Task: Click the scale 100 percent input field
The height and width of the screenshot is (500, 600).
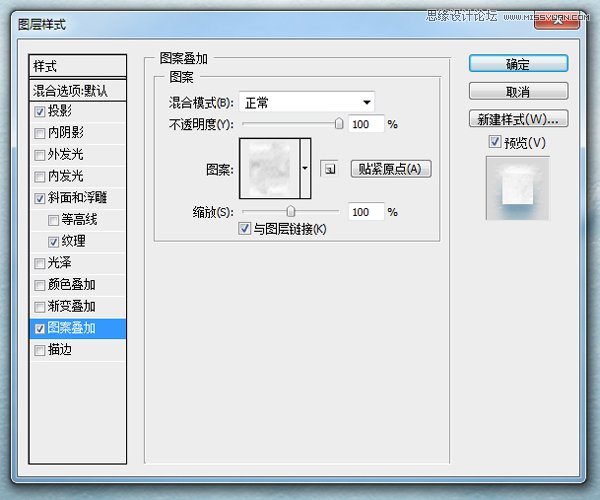Action: coord(366,212)
